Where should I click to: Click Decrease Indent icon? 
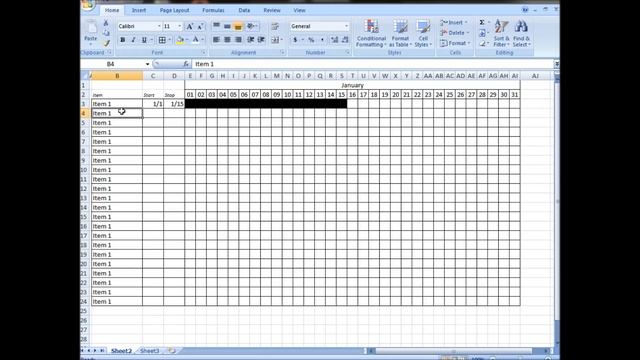pos(251,40)
